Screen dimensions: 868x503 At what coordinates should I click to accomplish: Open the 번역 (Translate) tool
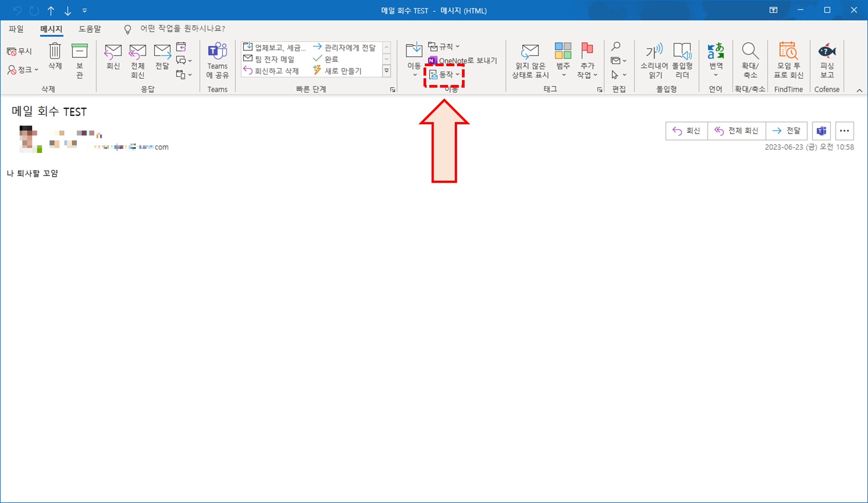point(715,60)
